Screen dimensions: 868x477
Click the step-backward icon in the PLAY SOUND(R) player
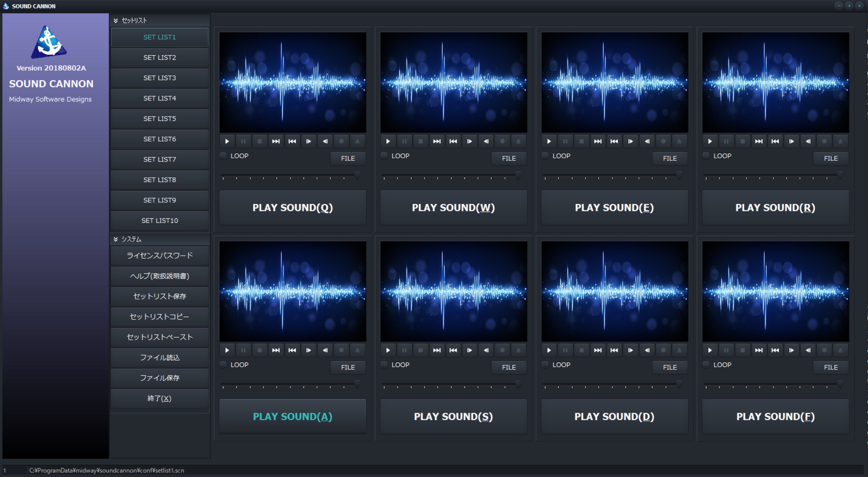[808, 141]
